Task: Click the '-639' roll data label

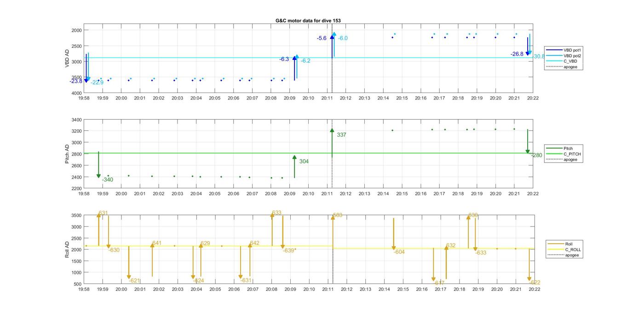Action: [x=288, y=250]
